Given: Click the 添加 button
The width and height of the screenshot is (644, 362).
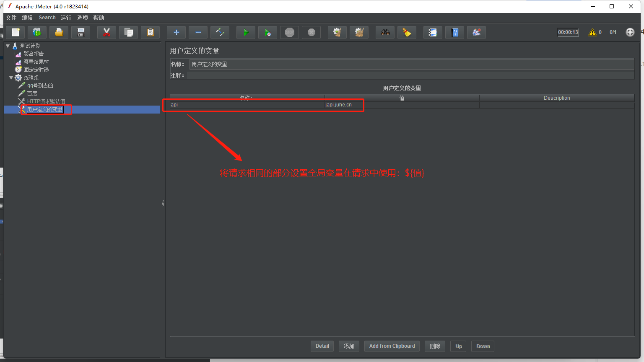Looking at the screenshot, I should [349, 346].
